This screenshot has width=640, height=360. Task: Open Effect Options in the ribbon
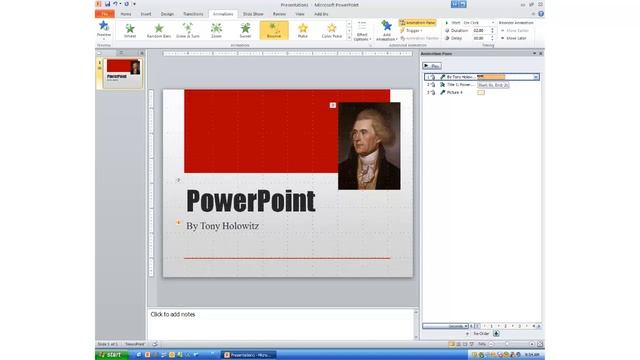pyautogui.click(x=362, y=31)
